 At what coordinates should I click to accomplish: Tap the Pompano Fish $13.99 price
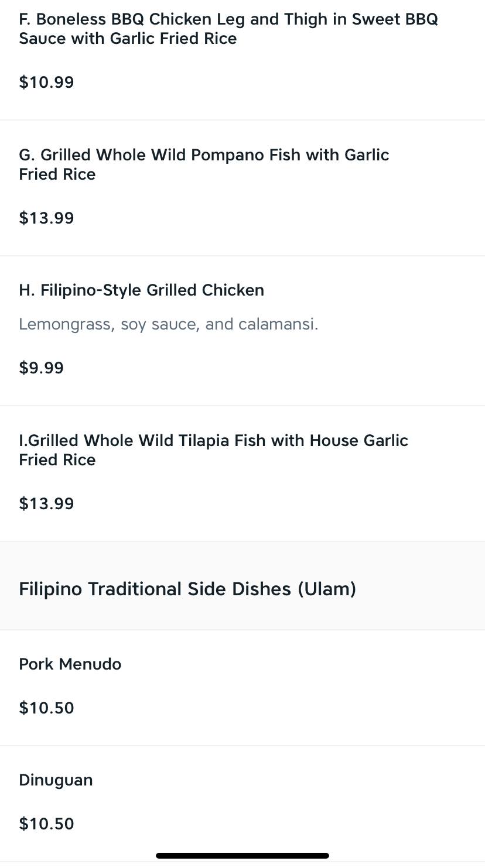tap(46, 218)
